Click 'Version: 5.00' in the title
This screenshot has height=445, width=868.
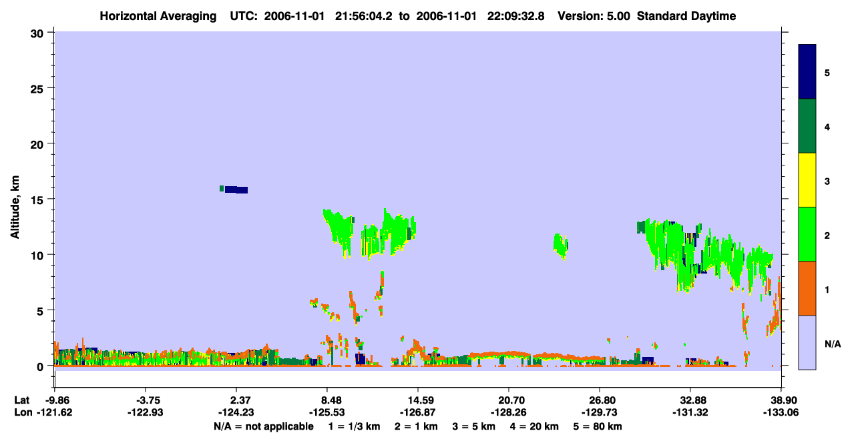click(594, 16)
